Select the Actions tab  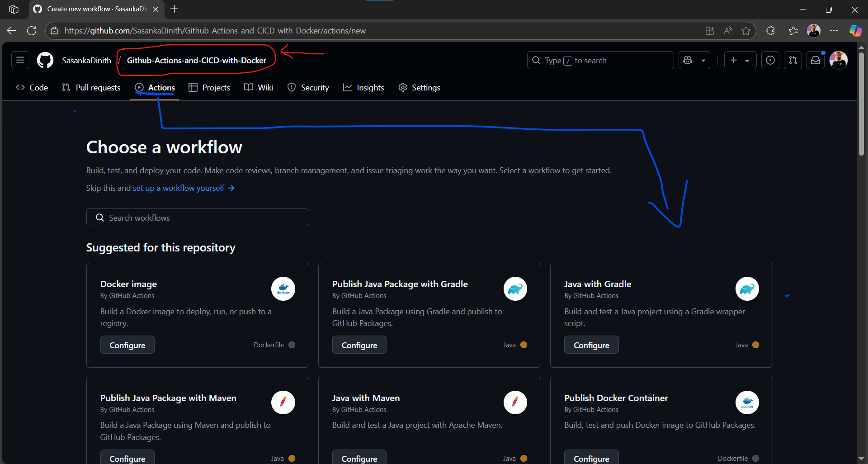[x=155, y=88]
